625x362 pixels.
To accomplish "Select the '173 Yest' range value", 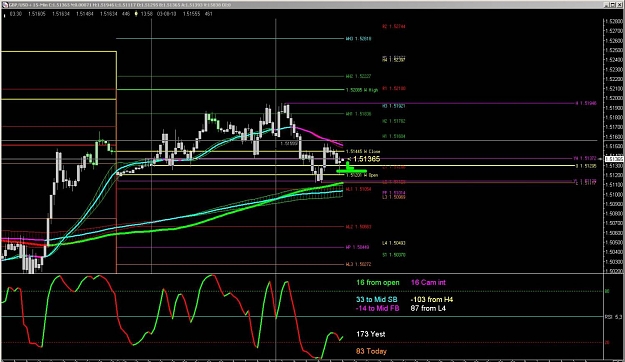I will tap(371, 334).
